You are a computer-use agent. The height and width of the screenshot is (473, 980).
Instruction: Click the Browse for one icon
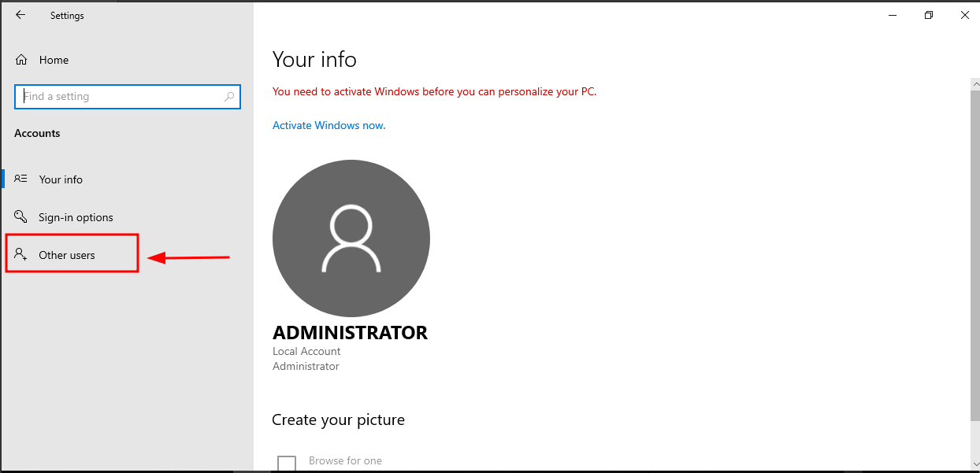tap(287, 464)
